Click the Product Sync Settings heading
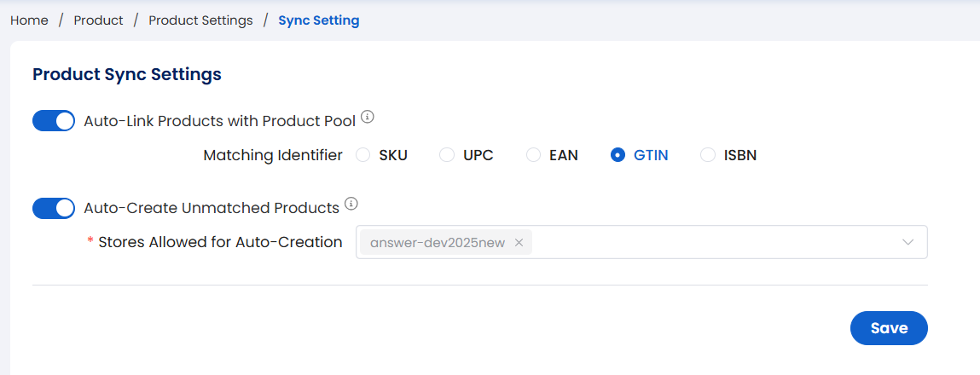This screenshot has width=980, height=375. pyautogui.click(x=127, y=74)
